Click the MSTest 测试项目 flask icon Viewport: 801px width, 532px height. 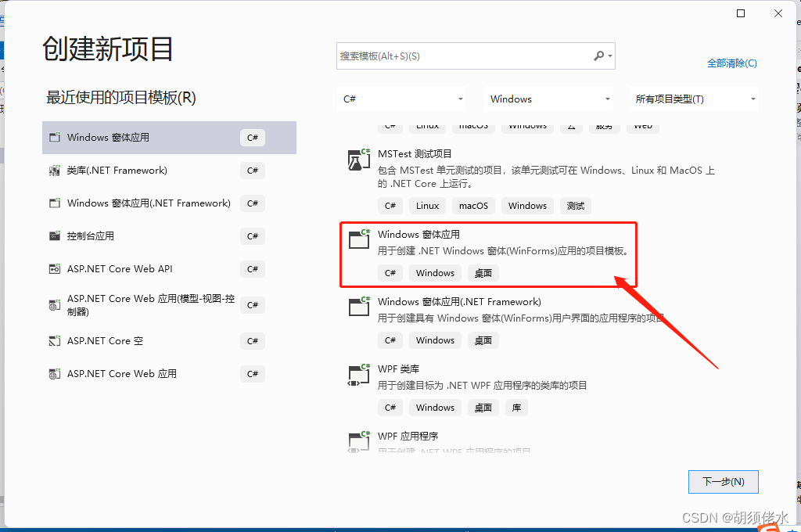tap(358, 160)
